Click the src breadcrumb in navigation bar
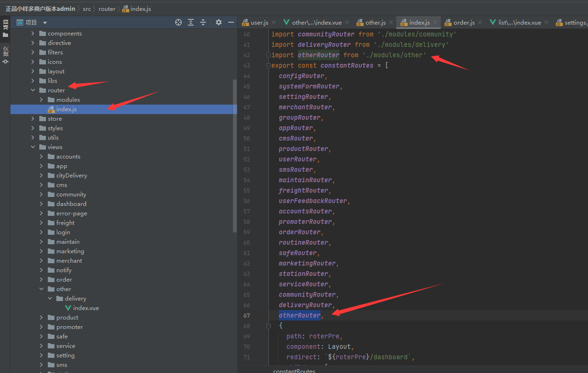Image resolution: width=588 pixels, height=373 pixels. point(87,9)
